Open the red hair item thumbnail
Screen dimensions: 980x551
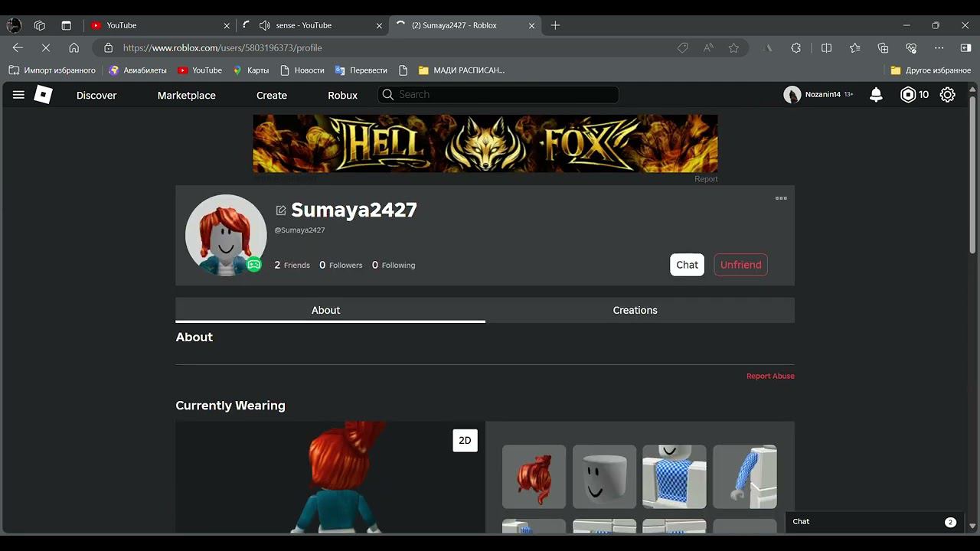(x=534, y=476)
